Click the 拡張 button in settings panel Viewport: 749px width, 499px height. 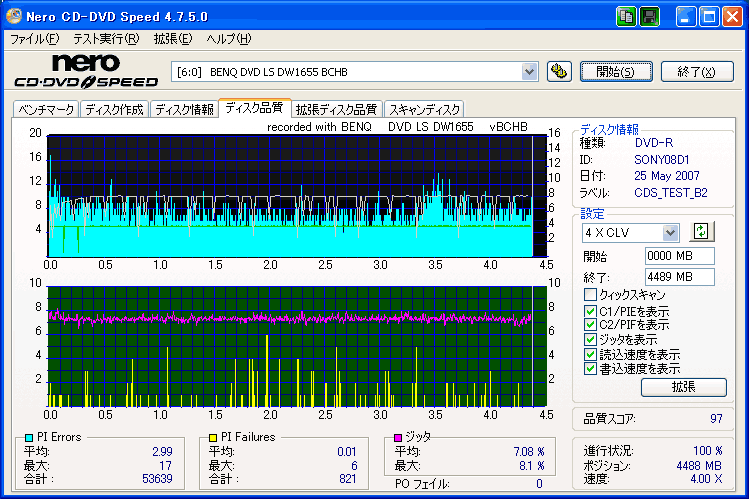pyautogui.click(x=684, y=387)
